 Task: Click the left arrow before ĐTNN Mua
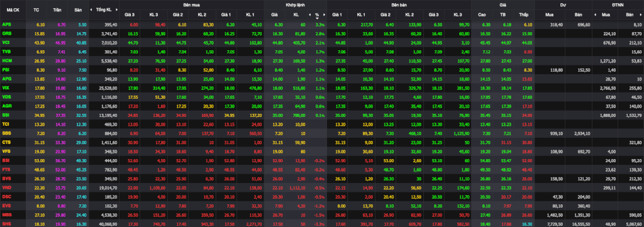(x=596, y=14)
